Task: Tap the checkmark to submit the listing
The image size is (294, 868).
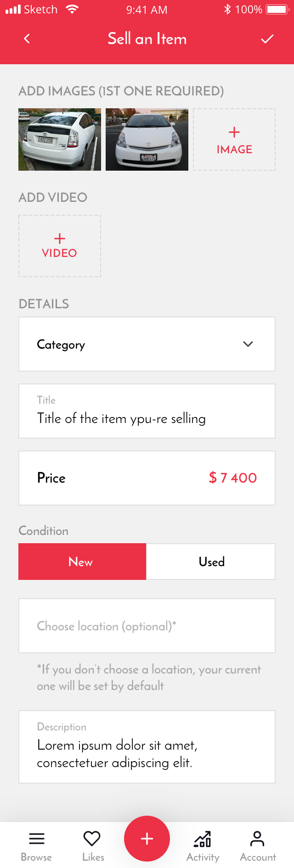Action: click(x=267, y=39)
